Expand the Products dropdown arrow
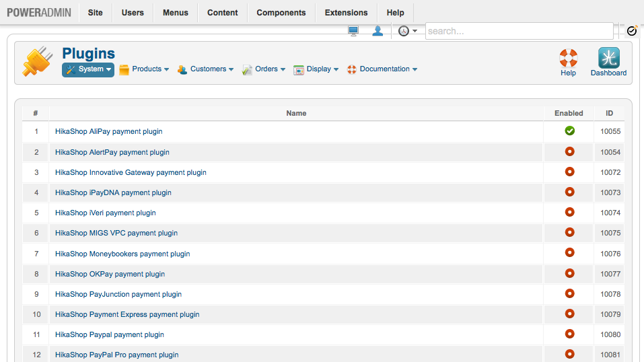Image resolution: width=644 pixels, height=362 pixels. pyautogui.click(x=166, y=69)
